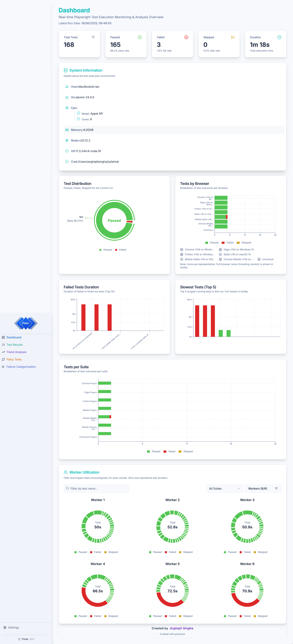293x644 pixels.
Task: Click the gear icon beside Node:v20.12.2
Action: click(x=67, y=140)
